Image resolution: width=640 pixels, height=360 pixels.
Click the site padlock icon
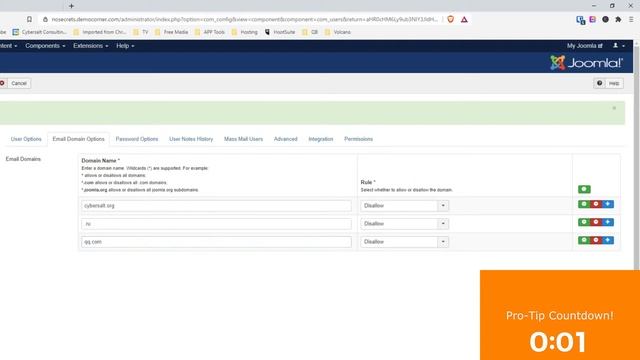[x=45, y=19]
